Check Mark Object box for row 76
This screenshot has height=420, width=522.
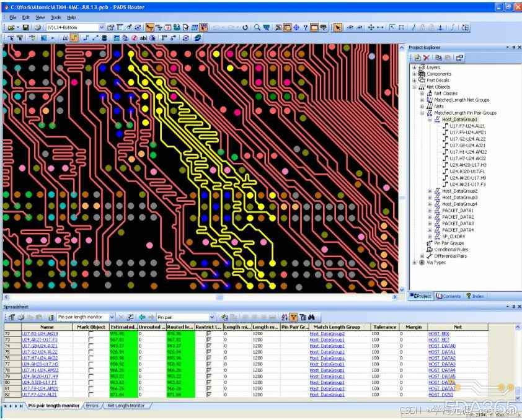point(91,358)
